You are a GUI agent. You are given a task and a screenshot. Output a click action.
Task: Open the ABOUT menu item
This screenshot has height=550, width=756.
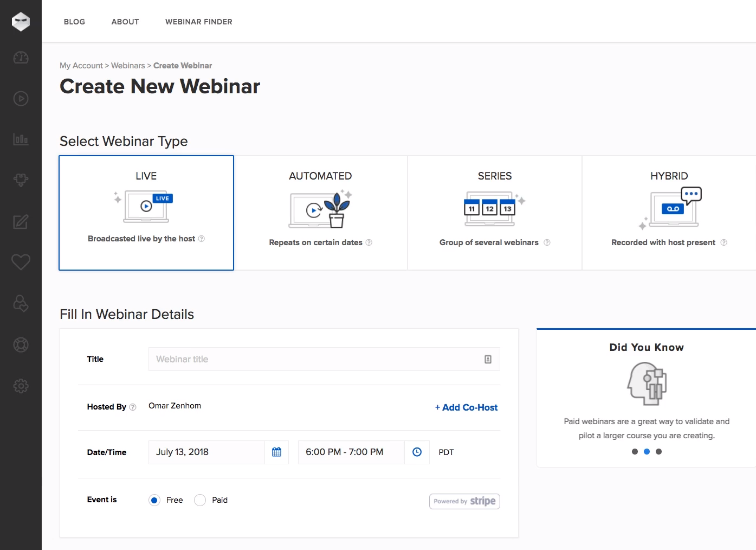tap(125, 22)
